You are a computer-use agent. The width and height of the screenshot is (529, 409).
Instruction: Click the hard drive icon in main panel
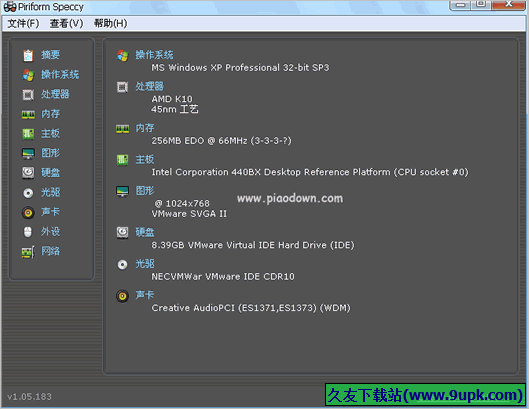point(122,233)
